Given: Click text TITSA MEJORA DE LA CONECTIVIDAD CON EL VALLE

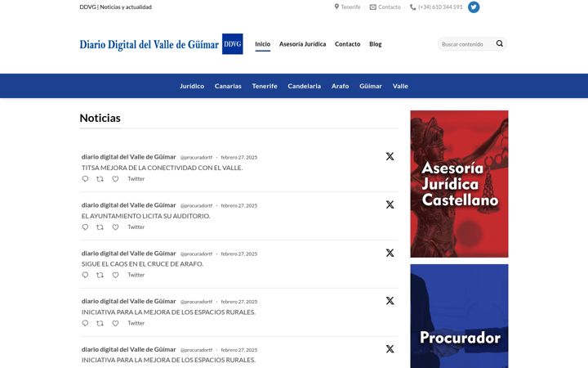Looking at the screenshot, I should click(x=162, y=168).
